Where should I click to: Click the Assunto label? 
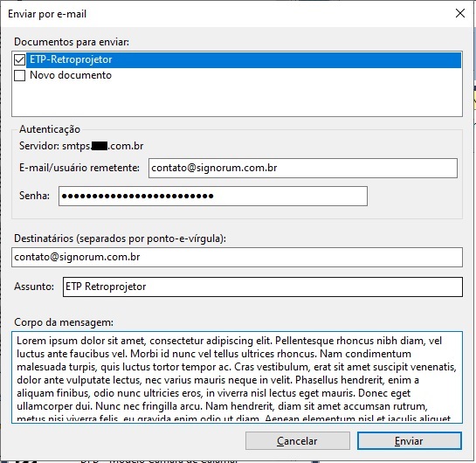(34, 287)
